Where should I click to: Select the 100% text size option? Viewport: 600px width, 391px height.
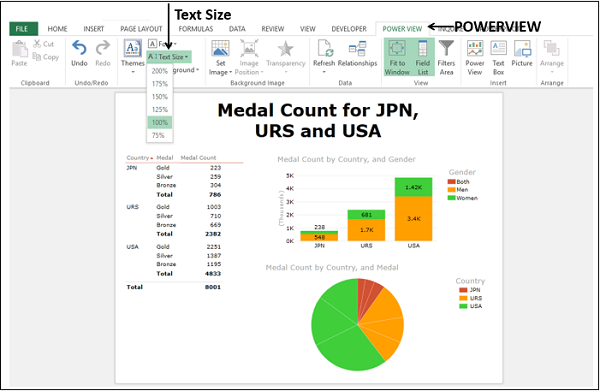tap(160, 122)
